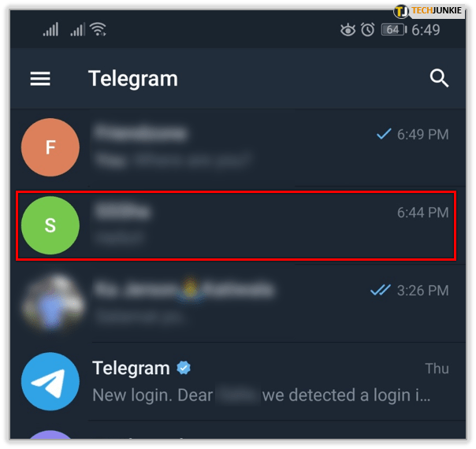476x449 pixels.
Task: Tap the double check mark at 3:26 PM
Action: pyautogui.click(x=380, y=290)
